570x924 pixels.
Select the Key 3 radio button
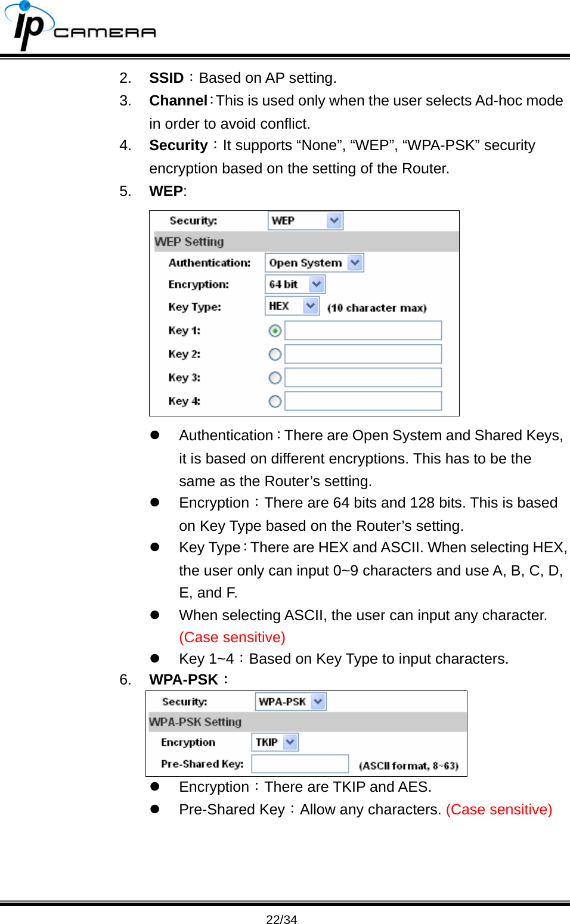coord(274,378)
